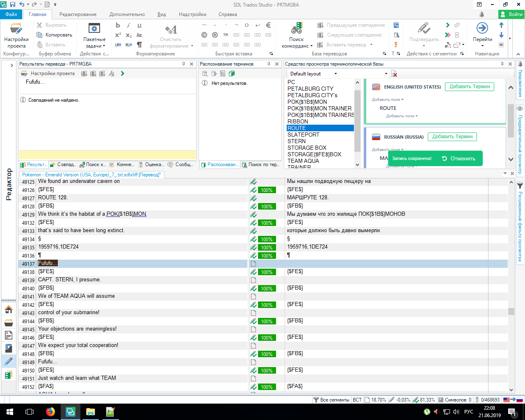
Task: Select SLATEPORT in the termbase term list
Action: [304, 135]
